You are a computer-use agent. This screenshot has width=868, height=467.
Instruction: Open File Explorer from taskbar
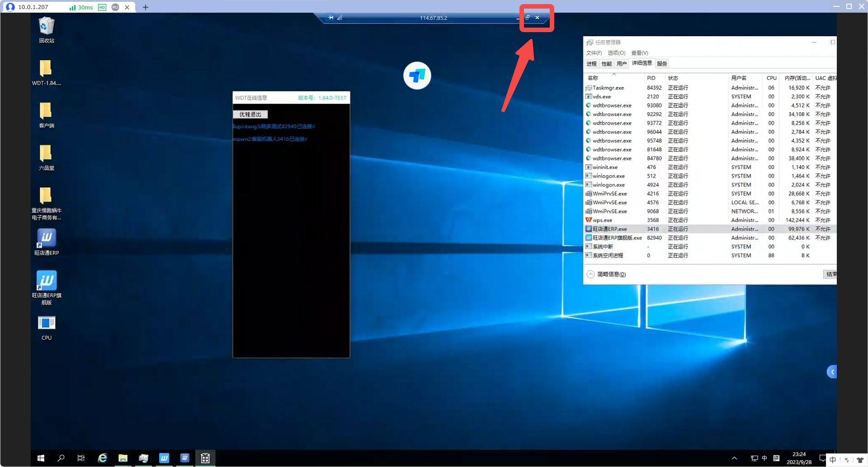pos(123,458)
